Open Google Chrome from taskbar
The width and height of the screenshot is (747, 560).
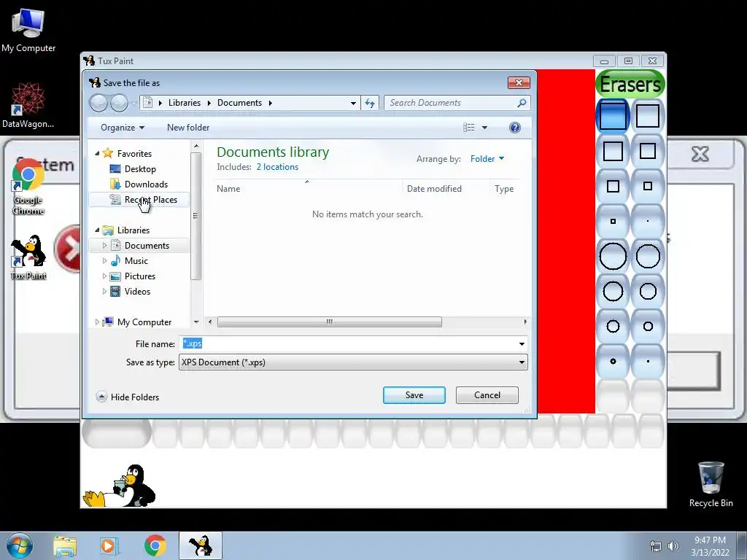pyautogui.click(x=155, y=546)
